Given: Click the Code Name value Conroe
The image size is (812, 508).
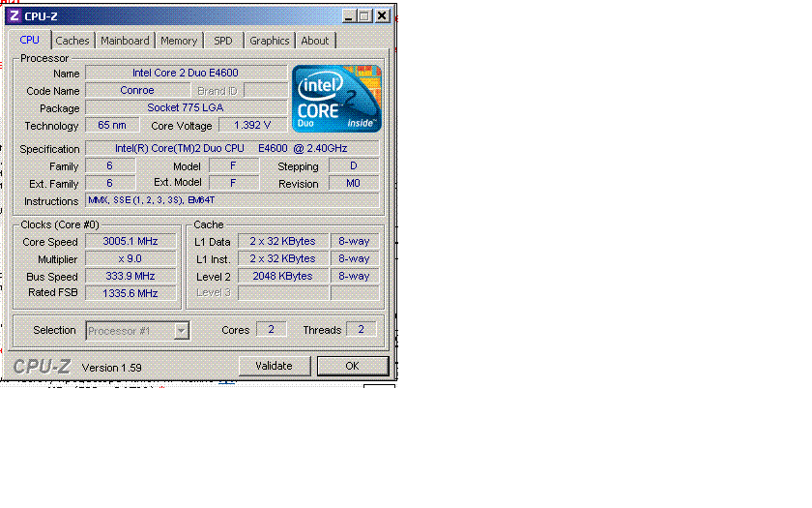Looking at the screenshot, I should click(137, 90).
